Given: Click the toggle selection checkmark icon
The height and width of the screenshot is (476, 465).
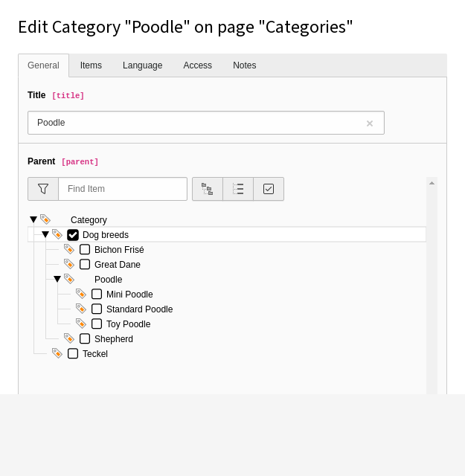Looking at the screenshot, I should (269, 189).
